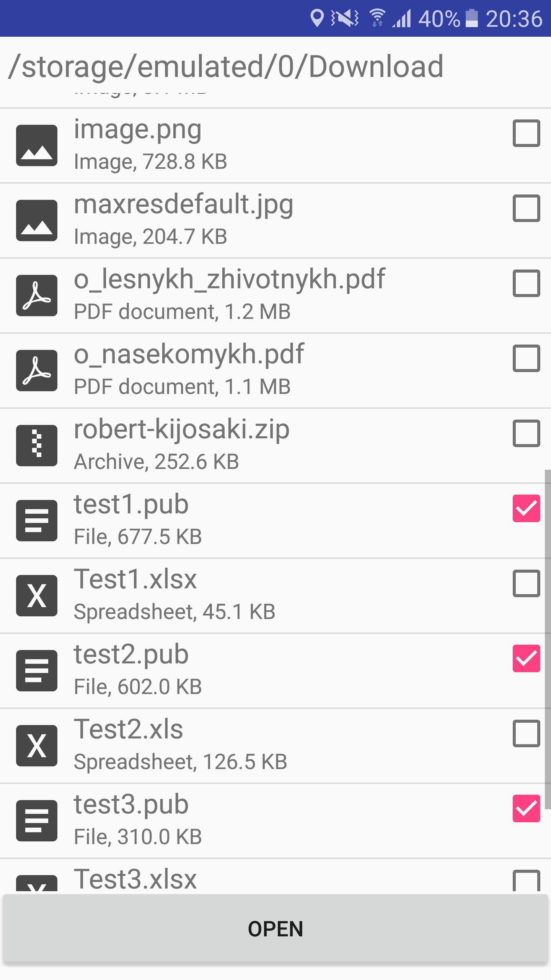Viewport: 551px width, 980px height.
Task: Tap the image.png picture icon
Action: [x=37, y=145]
